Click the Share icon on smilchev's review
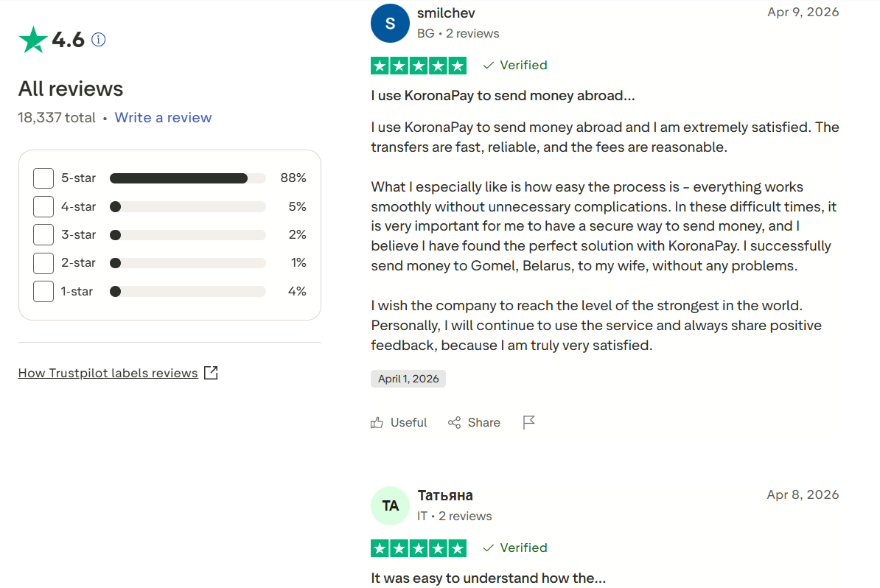The height and width of the screenshot is (588, 880). point(453,422)
